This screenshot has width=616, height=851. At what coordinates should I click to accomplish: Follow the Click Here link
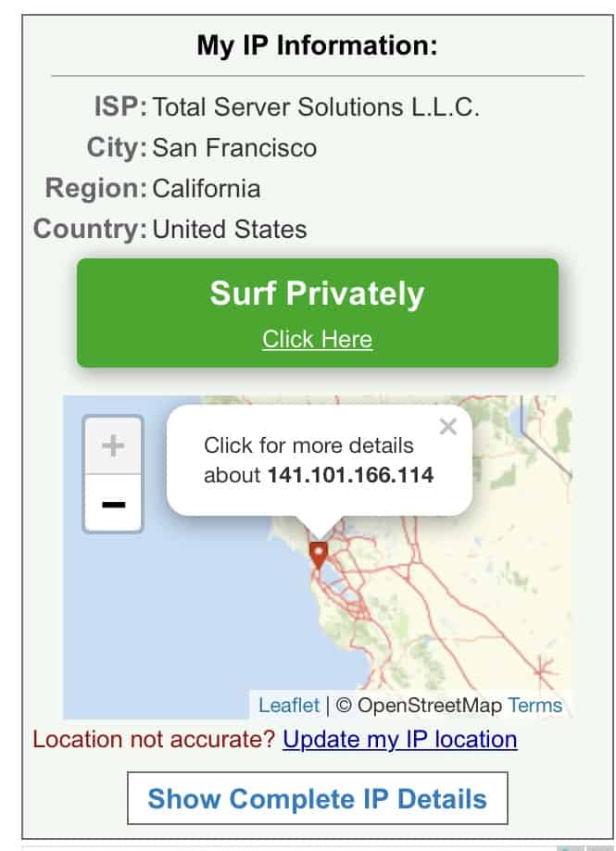coord(318,339)
